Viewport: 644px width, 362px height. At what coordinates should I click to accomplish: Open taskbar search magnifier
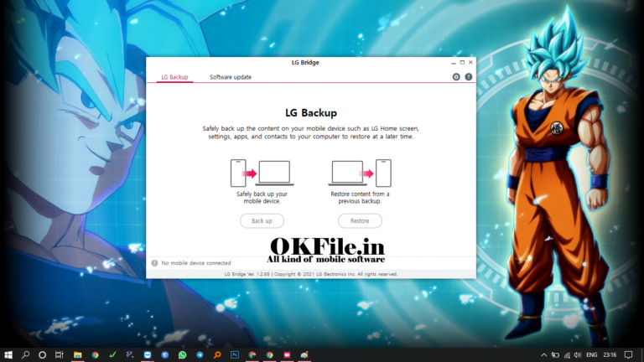pos(25,355)
